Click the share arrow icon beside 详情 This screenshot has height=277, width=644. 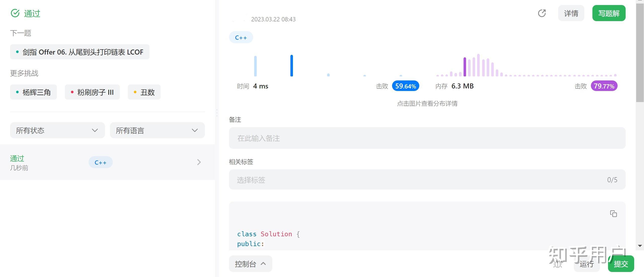click(542, 13)
